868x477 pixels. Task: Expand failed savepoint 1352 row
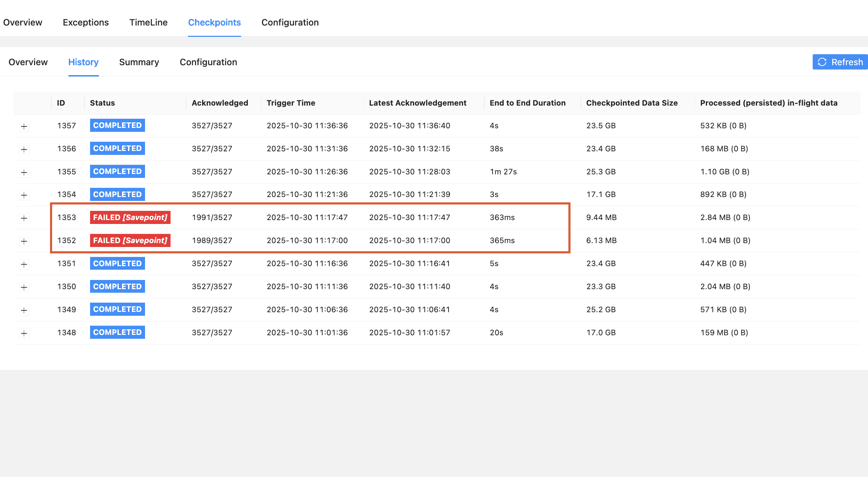click(x=24, y=241)
